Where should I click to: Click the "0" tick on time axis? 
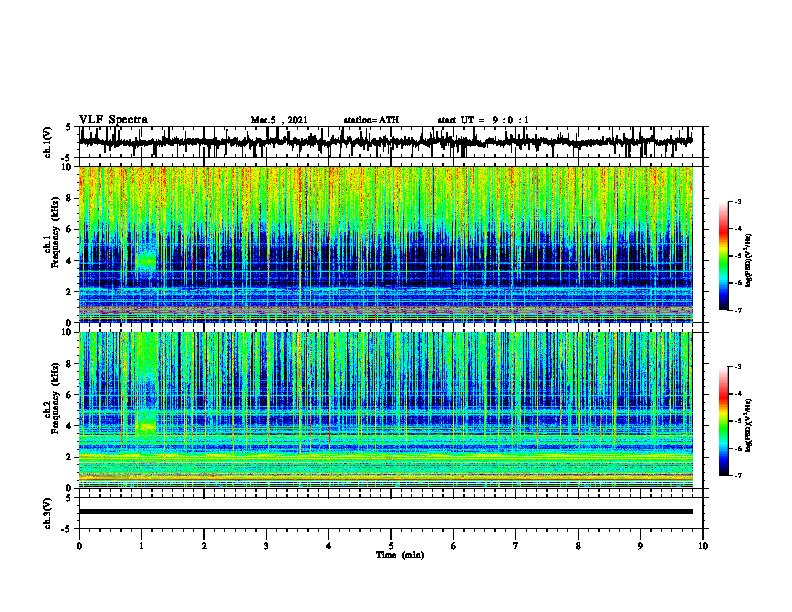[x=79, y=546]
